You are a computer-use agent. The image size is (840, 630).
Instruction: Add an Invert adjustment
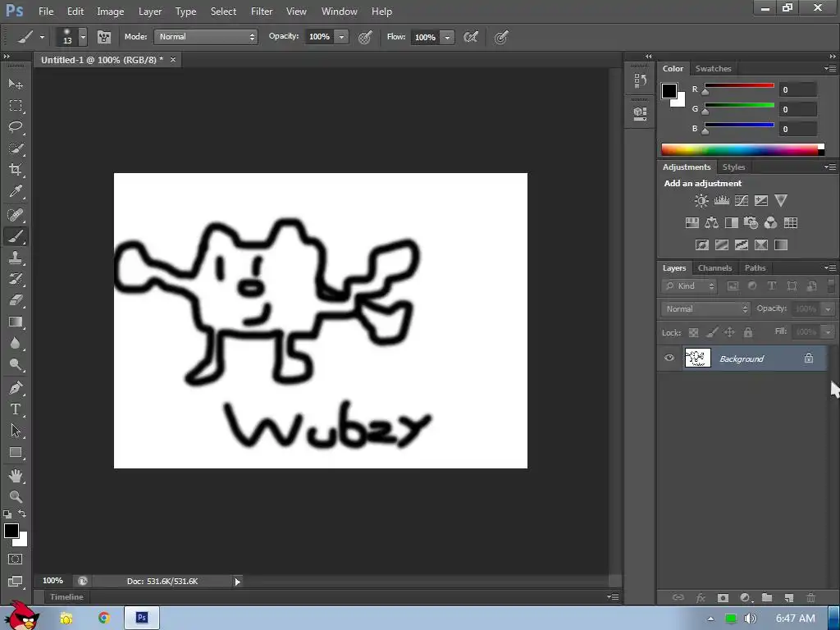coord(702,245)
